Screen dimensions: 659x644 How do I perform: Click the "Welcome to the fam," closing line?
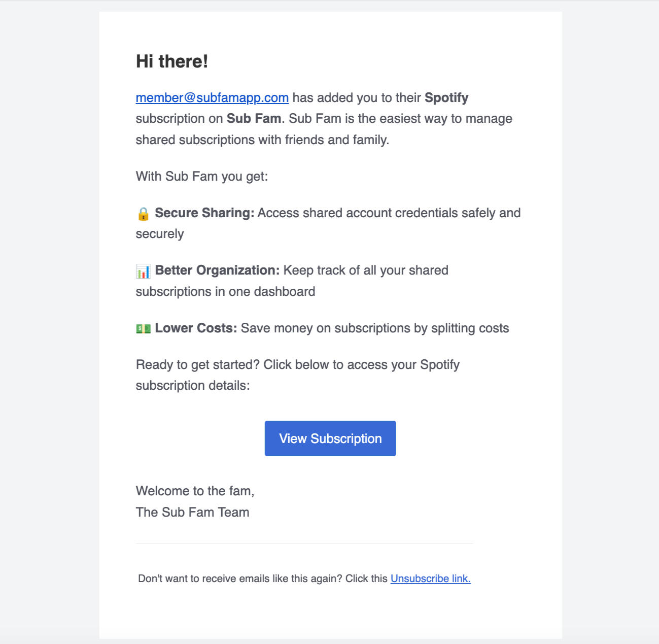point(195,491)
